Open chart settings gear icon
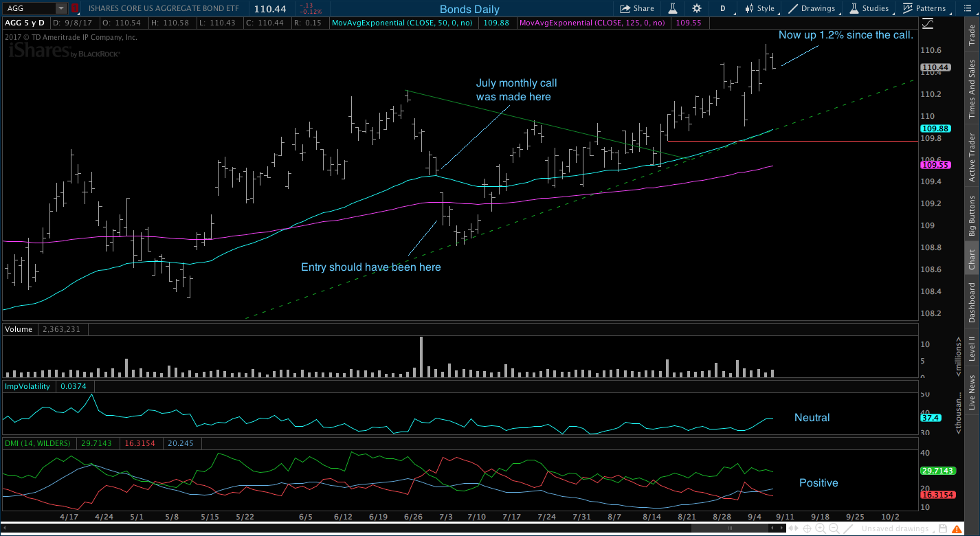980x536 pixels. [x=697, y=8]
